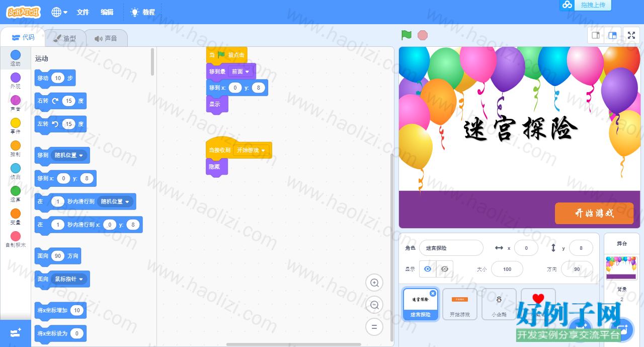Delete the 迷宫探险 sprite
Viewport: 644px width, 347px height.
(x=433, y=293)
